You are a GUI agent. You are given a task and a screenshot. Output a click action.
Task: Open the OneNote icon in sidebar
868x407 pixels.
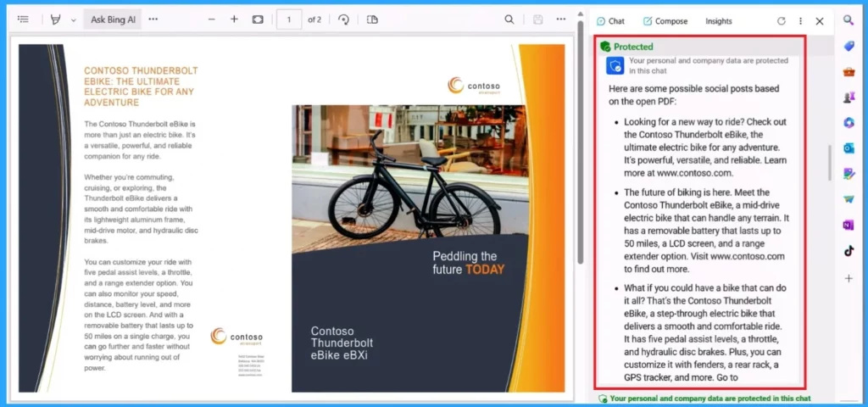point(849,225)
